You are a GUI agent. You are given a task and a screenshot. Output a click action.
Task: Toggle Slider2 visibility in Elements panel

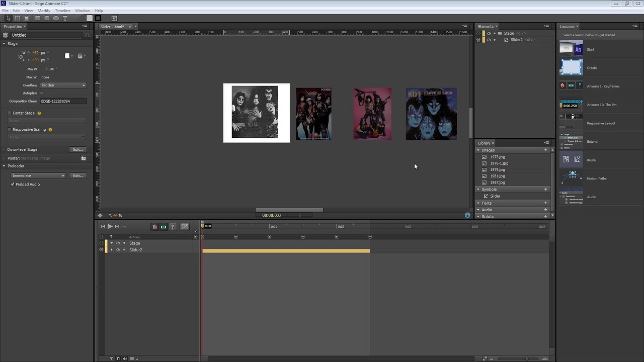click(x=489, y=40)
